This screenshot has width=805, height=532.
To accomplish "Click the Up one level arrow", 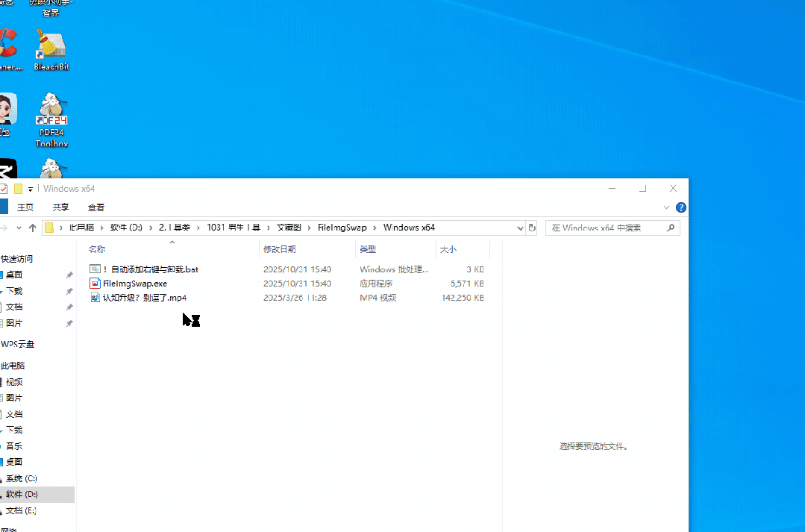I will pos(32,228).
